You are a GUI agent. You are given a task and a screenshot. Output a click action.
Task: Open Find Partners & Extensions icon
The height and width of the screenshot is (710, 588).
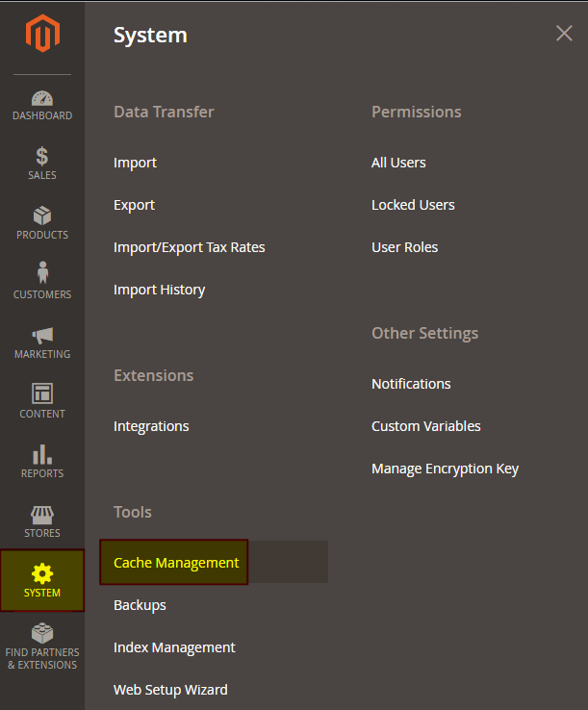pos(42,634)
